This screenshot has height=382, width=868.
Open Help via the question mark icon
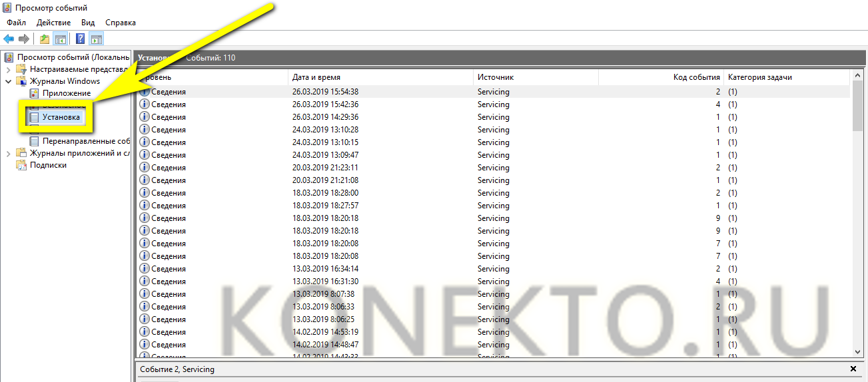pos(80,39)
